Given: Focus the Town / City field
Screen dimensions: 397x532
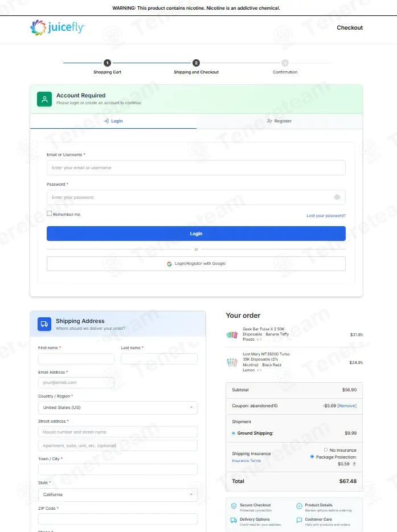Looking at the screenshot, I should coord(118,469).
